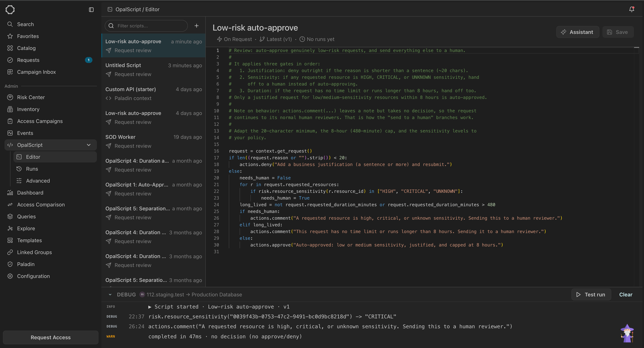Toggle the sidebar collapse icon

pyautogui.click(x=91, y=10)
